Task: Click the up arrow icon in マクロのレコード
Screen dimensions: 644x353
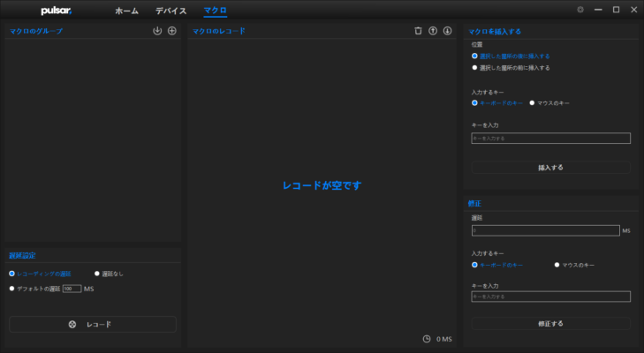Action: click(x=433, y=31)
